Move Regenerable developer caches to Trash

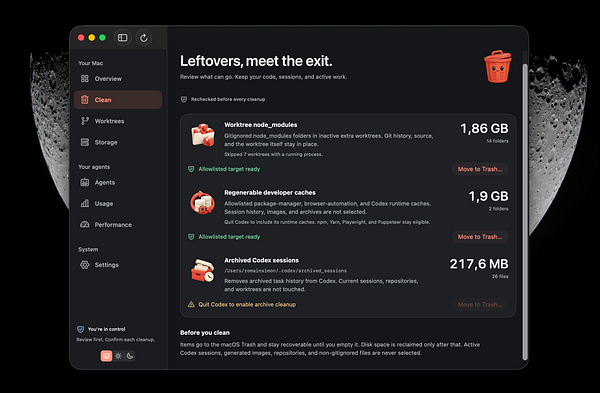480,237
